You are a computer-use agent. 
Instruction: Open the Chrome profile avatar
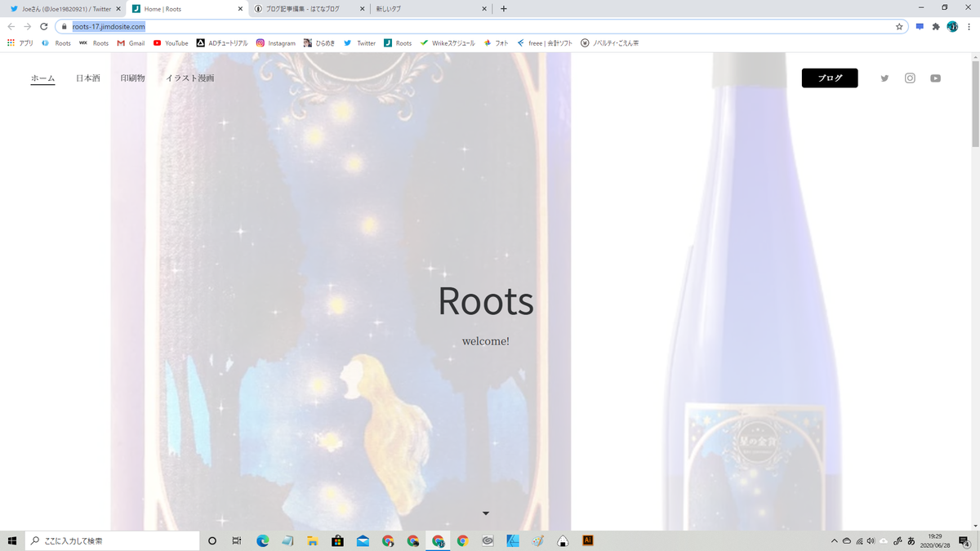tap(952, 26)
